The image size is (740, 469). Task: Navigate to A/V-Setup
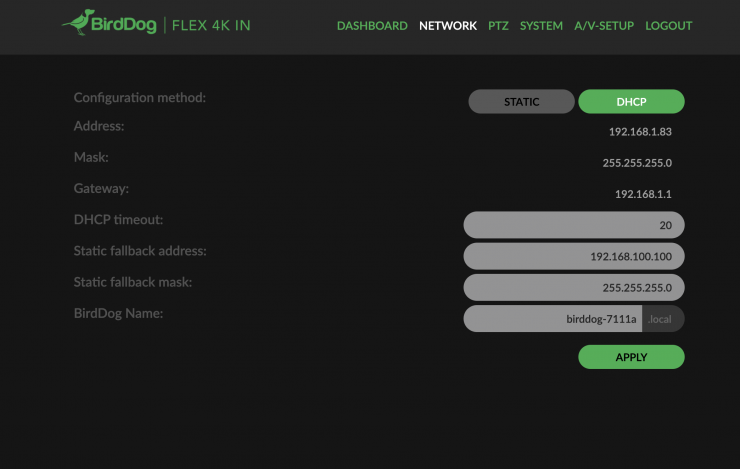click(x=604, y=26)
